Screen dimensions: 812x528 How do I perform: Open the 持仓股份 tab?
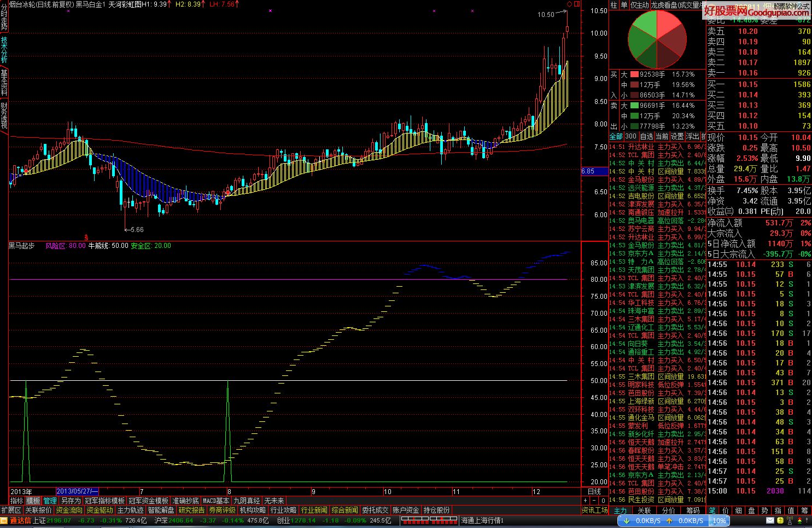click(436, 510)
